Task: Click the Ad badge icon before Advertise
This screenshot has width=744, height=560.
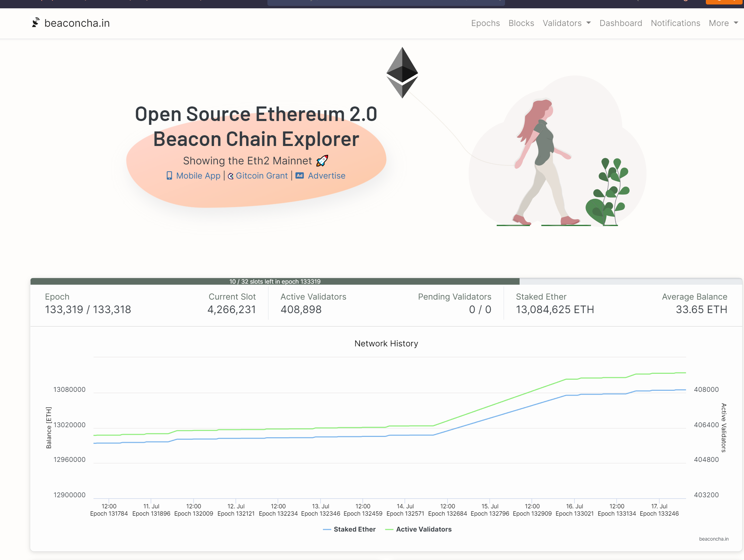Action: pos(300,176)
